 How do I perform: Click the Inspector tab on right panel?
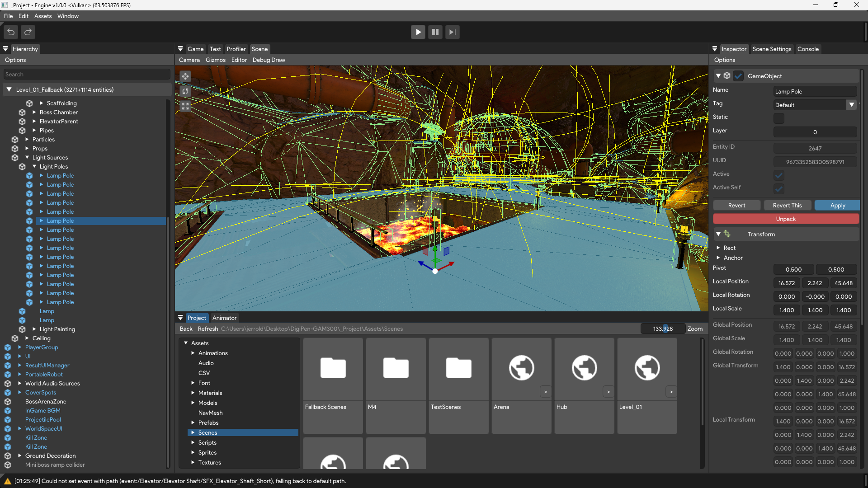click(734, 49)
